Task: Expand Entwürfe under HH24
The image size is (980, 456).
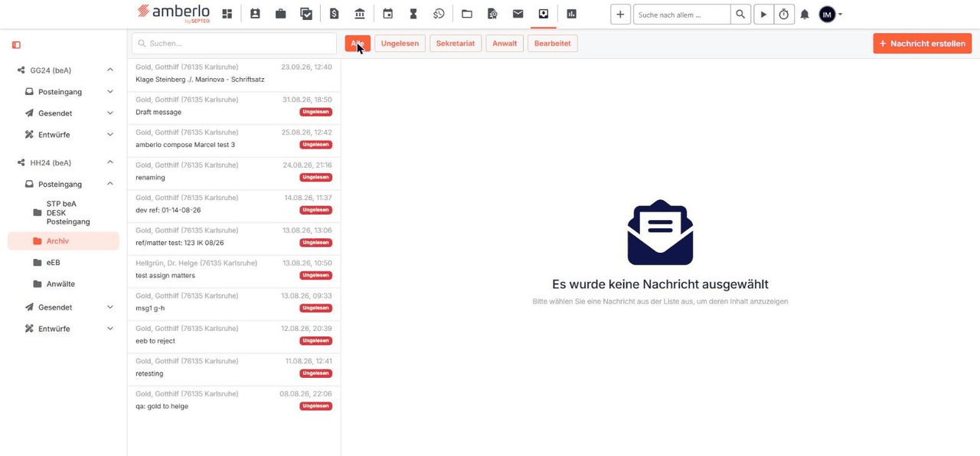Action: coord(109,329)
